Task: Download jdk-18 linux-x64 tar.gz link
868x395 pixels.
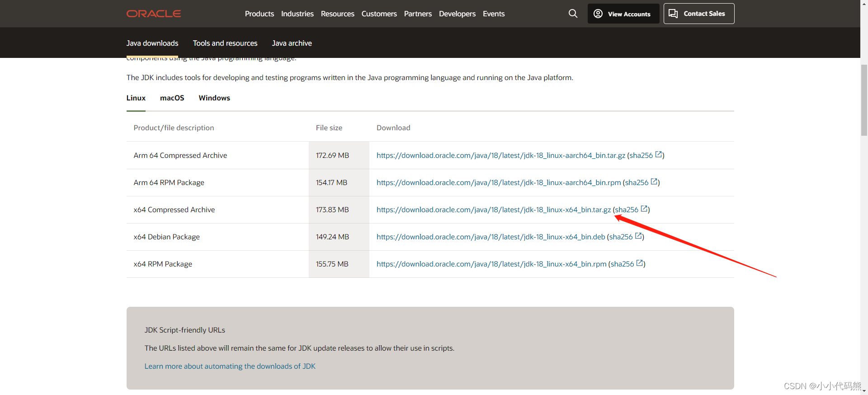Action: [x=494, y=209]
